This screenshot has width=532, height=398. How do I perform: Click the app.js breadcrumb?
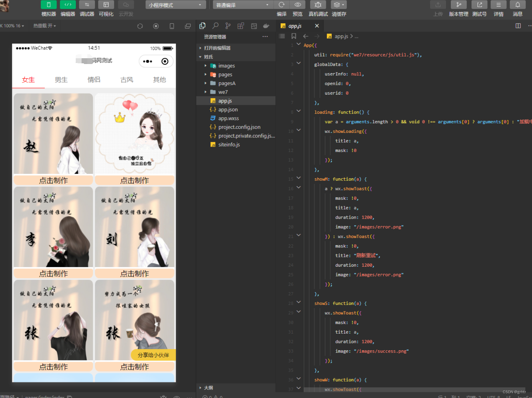(341, 36)
